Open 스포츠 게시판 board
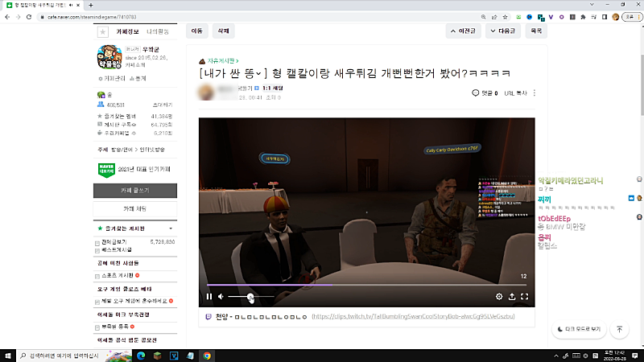Image resolution: width=644 pixels, height=362 pixels. pos(118,276)
